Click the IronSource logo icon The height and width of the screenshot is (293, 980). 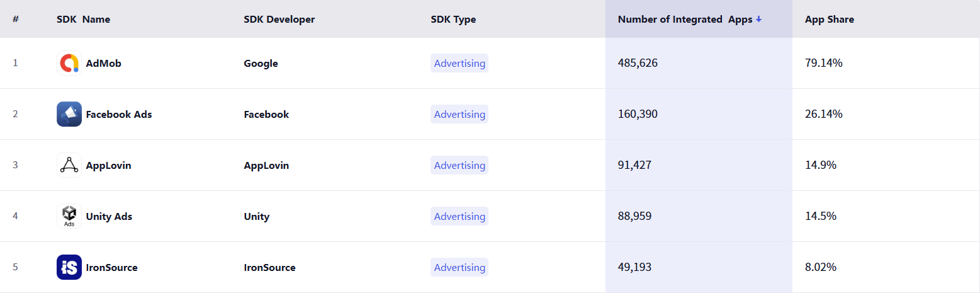(x=69, y=267)
